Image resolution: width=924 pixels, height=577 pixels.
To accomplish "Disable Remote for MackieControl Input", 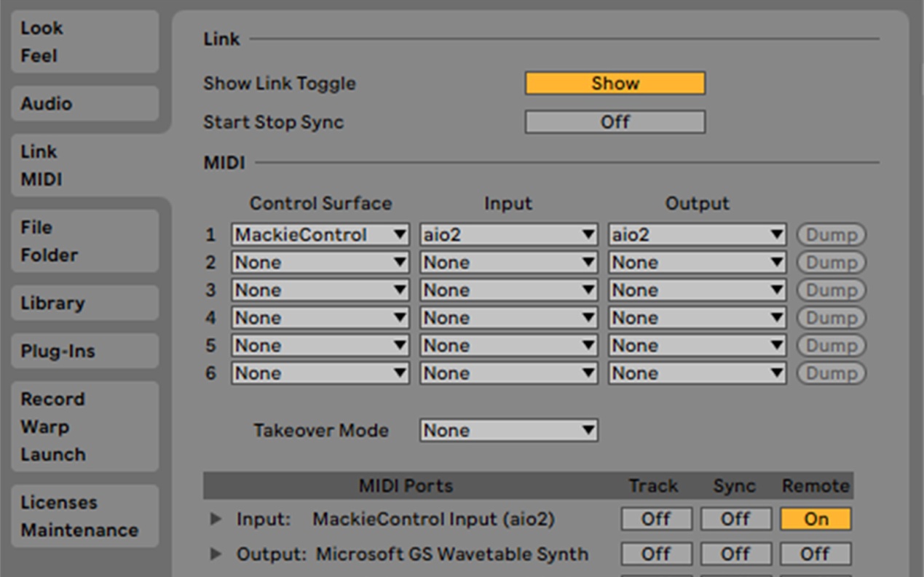I will (x=816, y=519).
